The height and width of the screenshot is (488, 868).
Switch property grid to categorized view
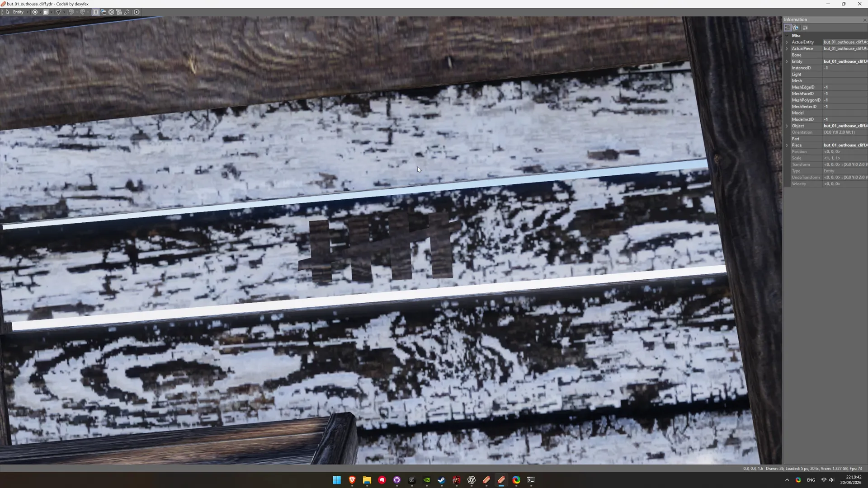coord(788,28)
